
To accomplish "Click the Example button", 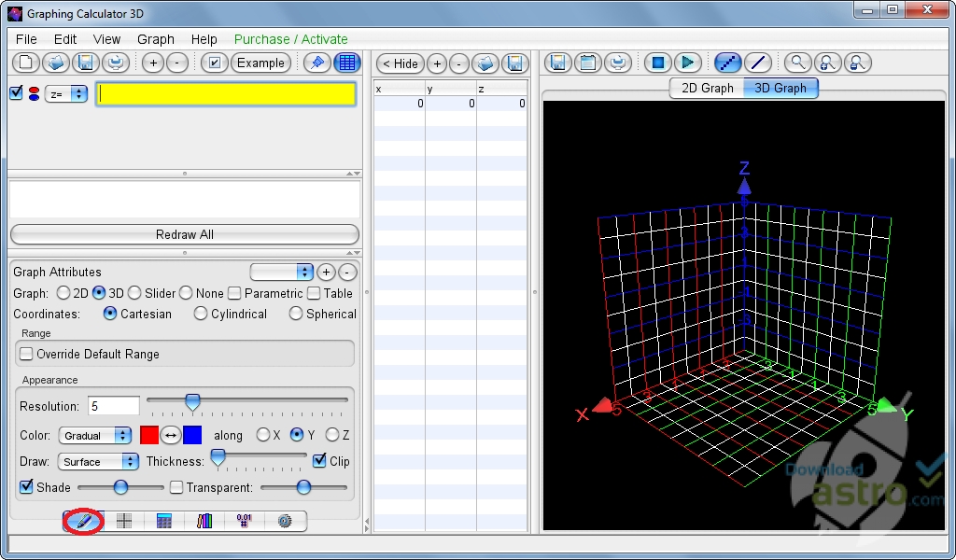I will (260, 63).
